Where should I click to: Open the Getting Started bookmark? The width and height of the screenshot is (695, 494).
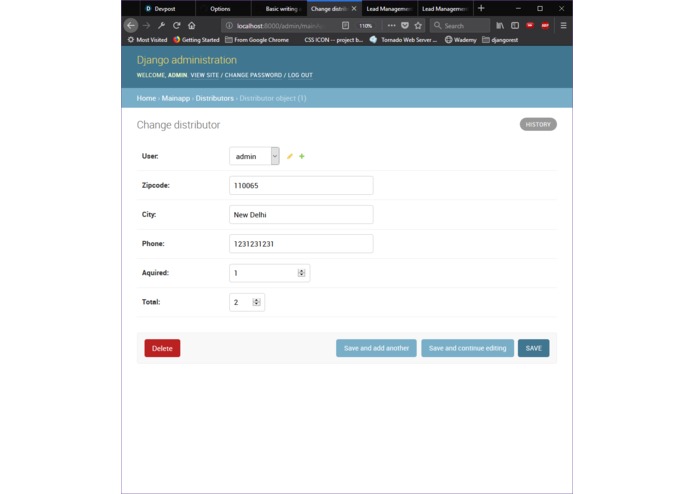click(196, 40)
